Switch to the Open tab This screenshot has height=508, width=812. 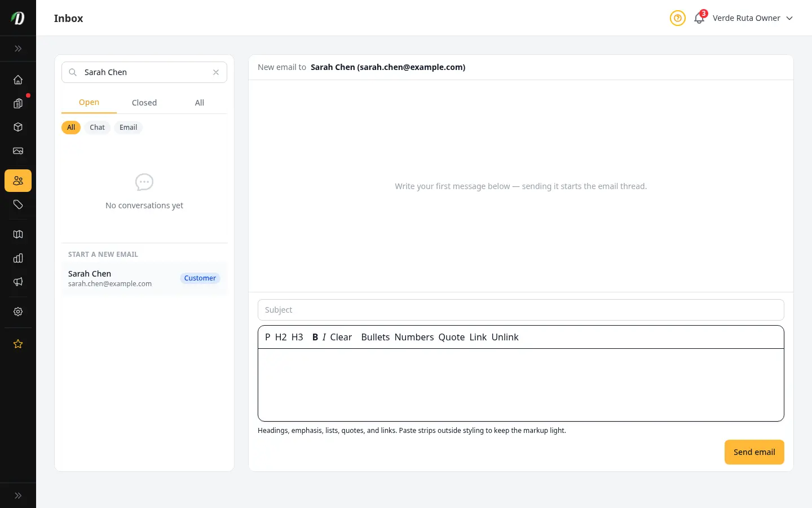[x=89, y=102]
